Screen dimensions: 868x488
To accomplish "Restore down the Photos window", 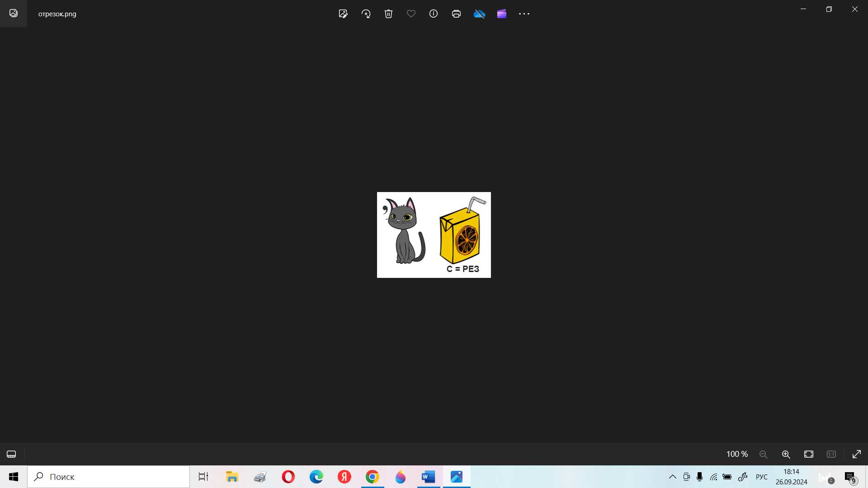I will (829, 9).
